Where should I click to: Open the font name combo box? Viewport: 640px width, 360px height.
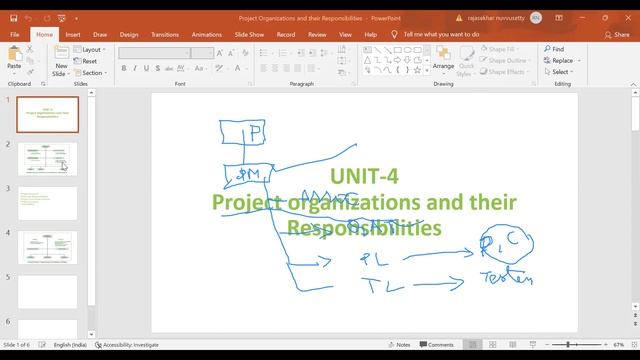pyautogui.click(x=154, y=53)
